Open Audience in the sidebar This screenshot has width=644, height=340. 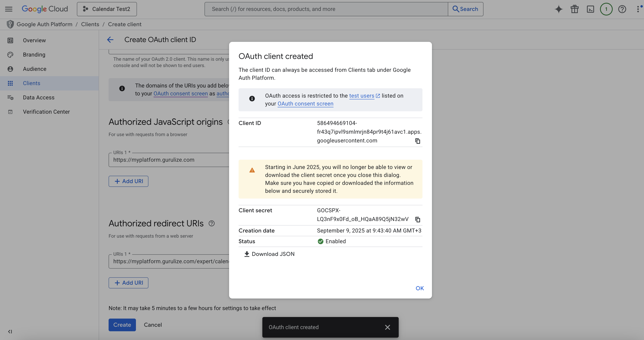[50, 69]
